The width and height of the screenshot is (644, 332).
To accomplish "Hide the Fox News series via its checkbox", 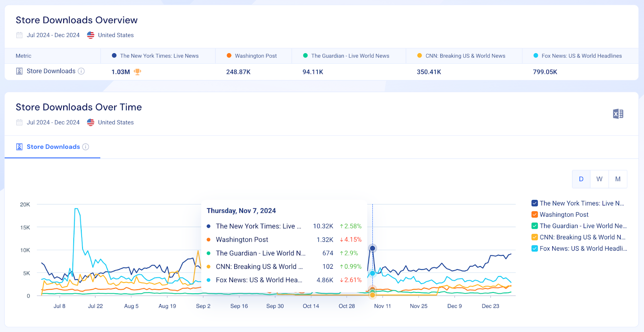I will pos(535,249).
